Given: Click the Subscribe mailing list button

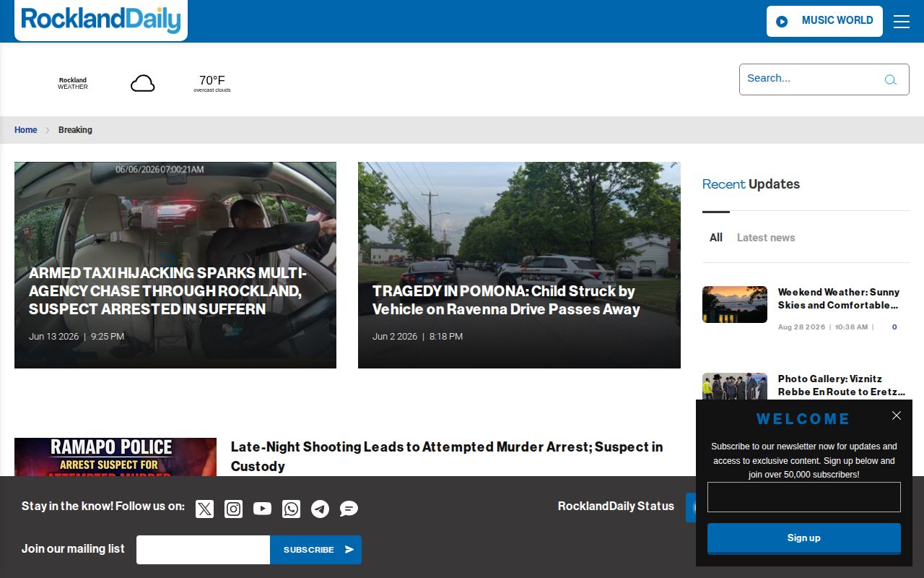Looking at the screenshot, I should [x=315, y=550].
